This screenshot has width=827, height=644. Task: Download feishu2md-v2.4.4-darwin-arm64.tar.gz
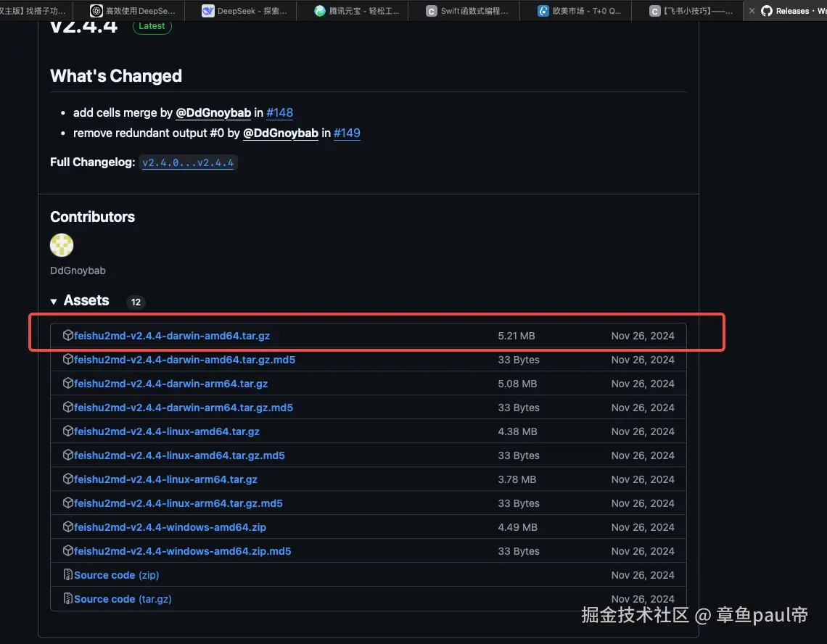coord(171,384)
